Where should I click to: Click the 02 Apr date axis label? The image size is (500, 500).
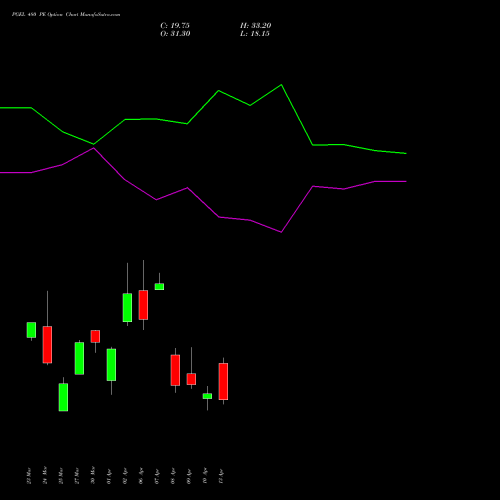point(125,476)
